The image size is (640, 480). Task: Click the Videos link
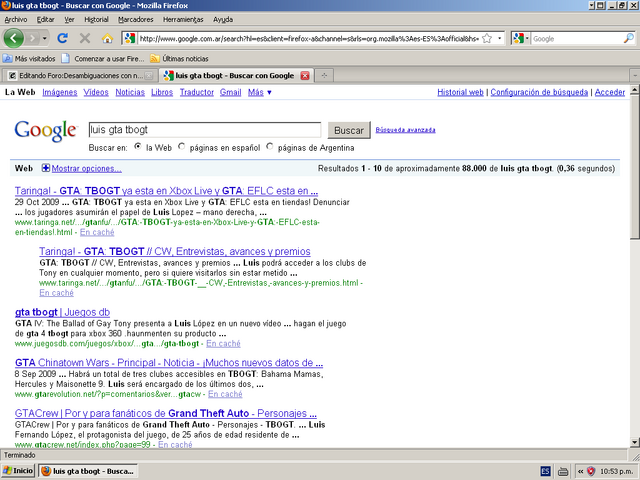pyautogui.click(x=96, y=92)
